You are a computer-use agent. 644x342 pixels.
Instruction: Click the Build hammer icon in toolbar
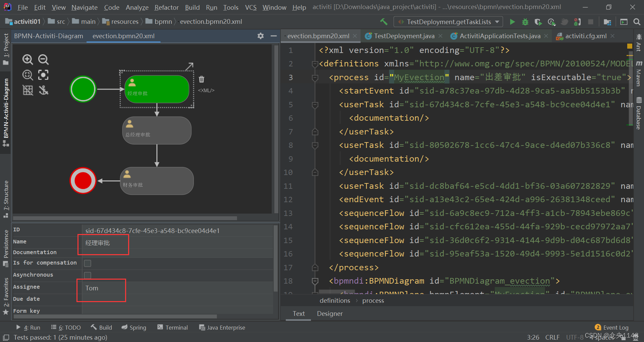coord(384,22)
